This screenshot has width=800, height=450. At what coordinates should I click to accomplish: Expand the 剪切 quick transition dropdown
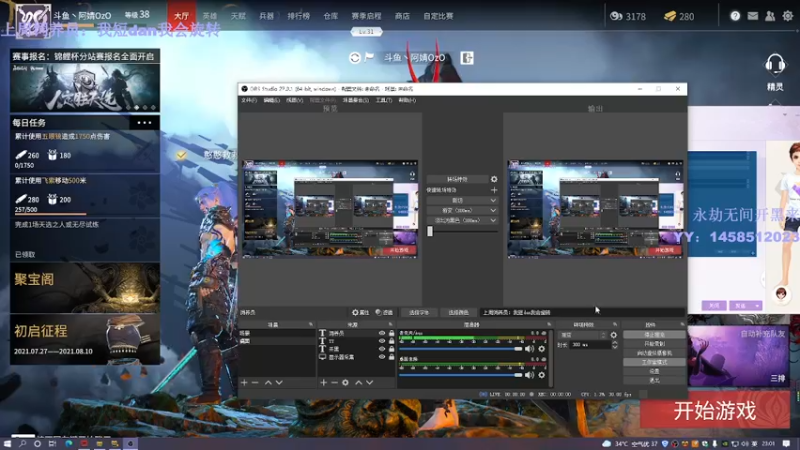tap(462, 201)
